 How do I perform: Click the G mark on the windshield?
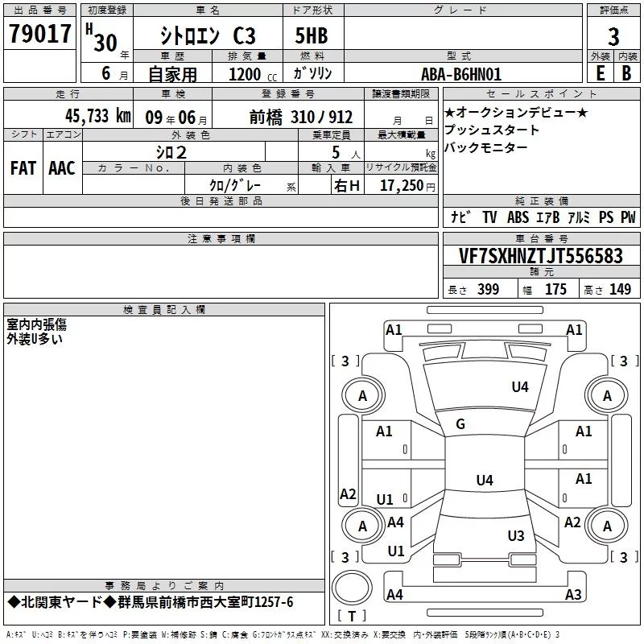pyautogui.click(x=460, y=424)
